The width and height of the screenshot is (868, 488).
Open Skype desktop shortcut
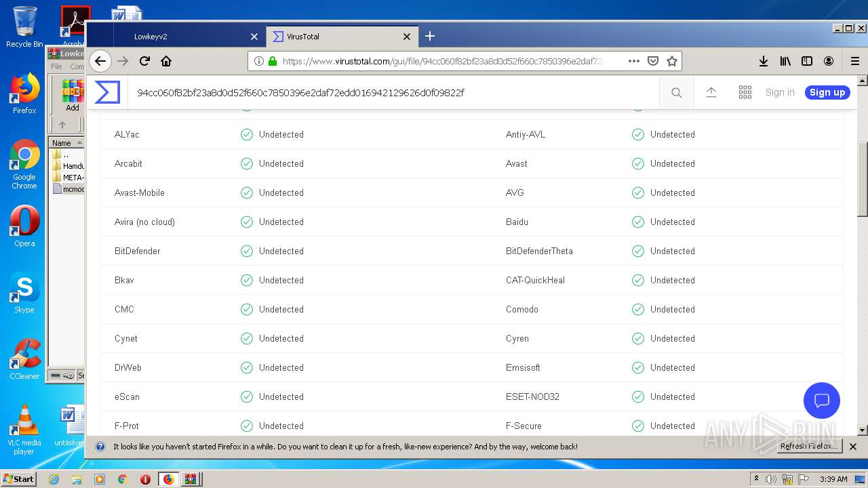(x=24, y=294)
